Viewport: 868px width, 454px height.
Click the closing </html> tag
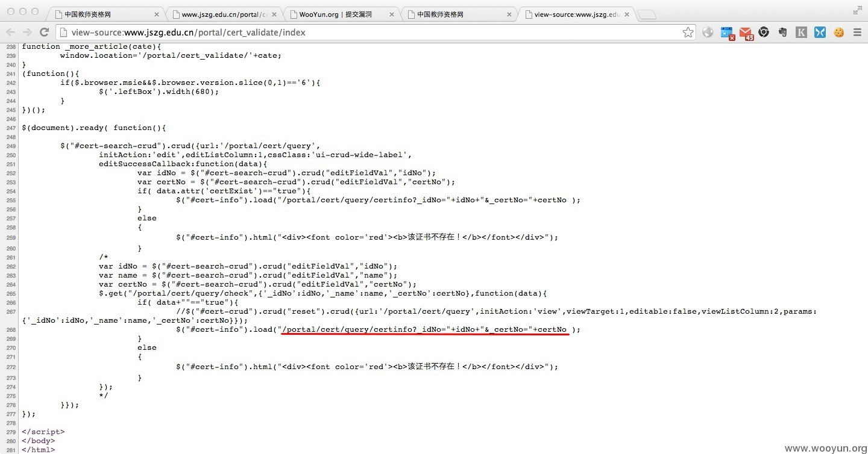pyautogui.click(x=38, y=450)
